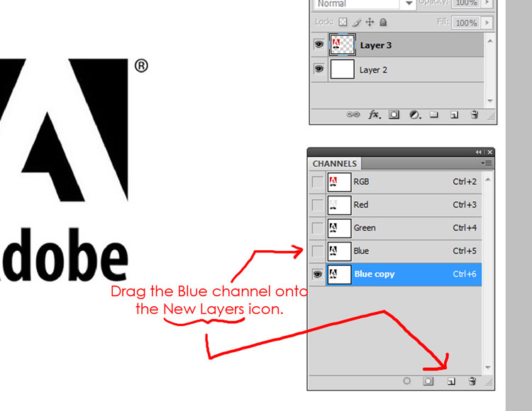Select the Green channel row
This screenshot has width=532, height=411.
[395, 228]
